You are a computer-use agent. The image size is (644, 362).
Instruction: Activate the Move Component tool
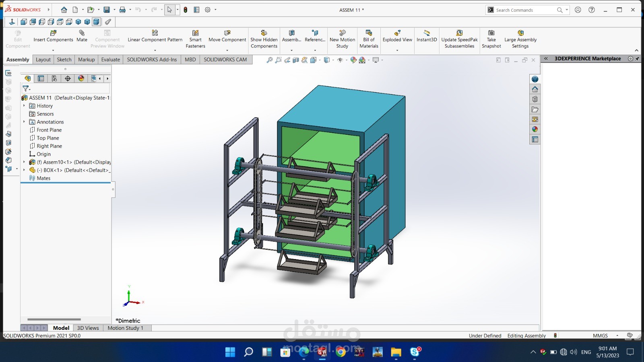pyautogui.click(x=227, y=36)
